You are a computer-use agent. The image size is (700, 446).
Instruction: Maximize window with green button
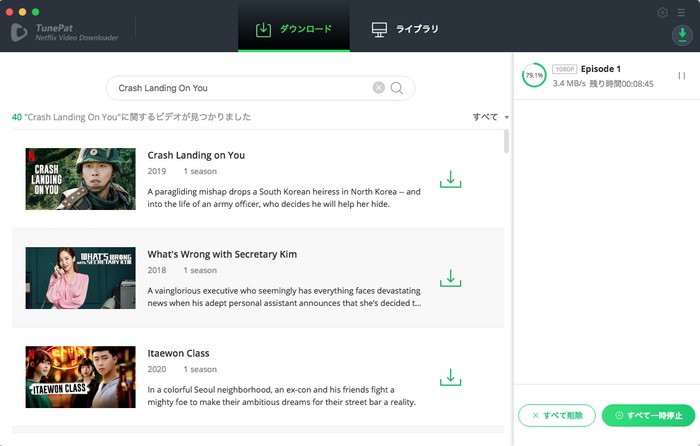pos(36,12)
